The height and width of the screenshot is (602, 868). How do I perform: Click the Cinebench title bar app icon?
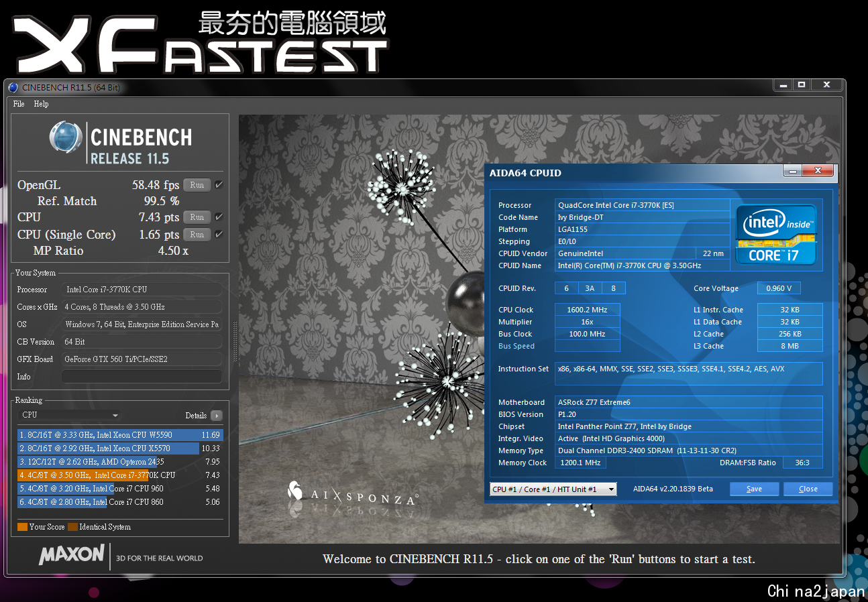13,87
